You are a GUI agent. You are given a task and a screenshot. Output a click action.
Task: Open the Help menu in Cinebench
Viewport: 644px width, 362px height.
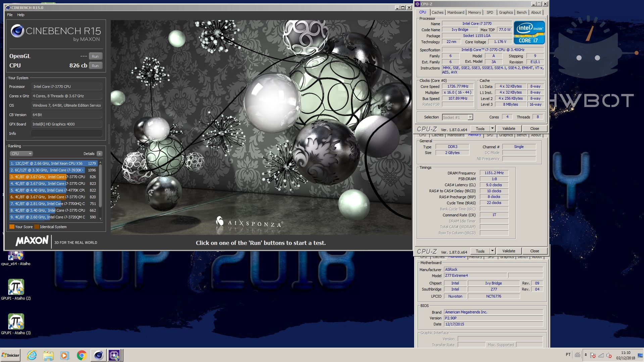coord(21,15)
